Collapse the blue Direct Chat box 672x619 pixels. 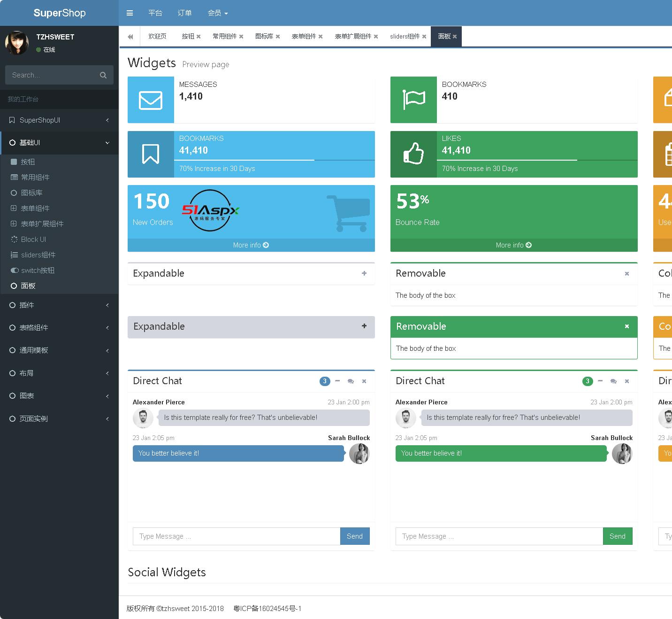337,381
